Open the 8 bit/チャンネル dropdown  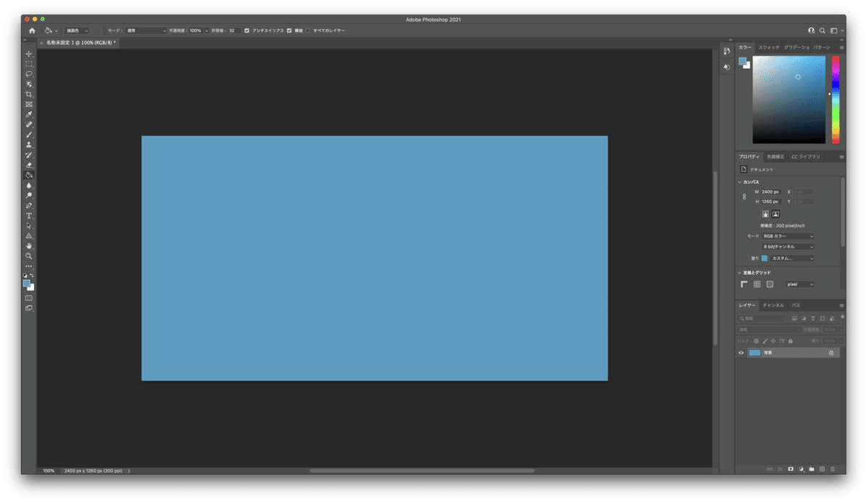click(x=788, y=247)
